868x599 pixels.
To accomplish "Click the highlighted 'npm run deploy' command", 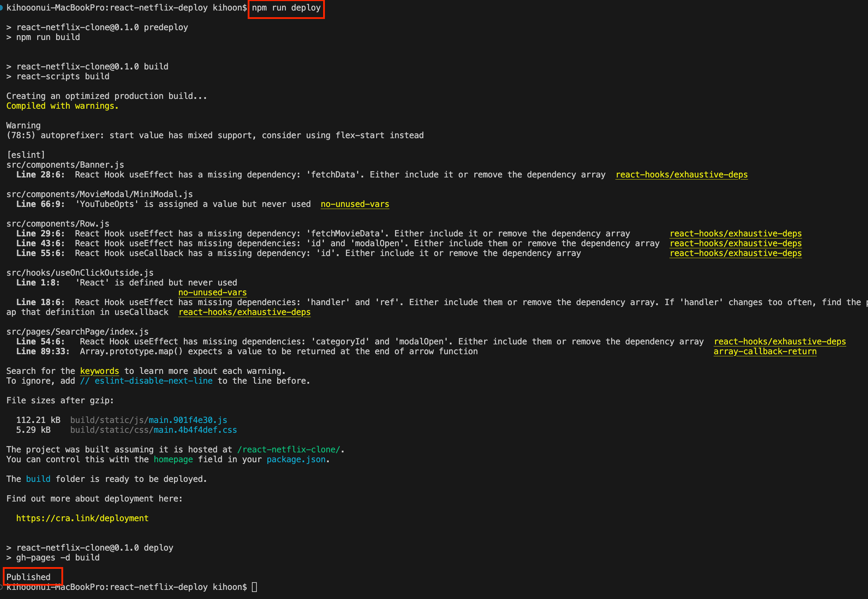I will point(286,8).
